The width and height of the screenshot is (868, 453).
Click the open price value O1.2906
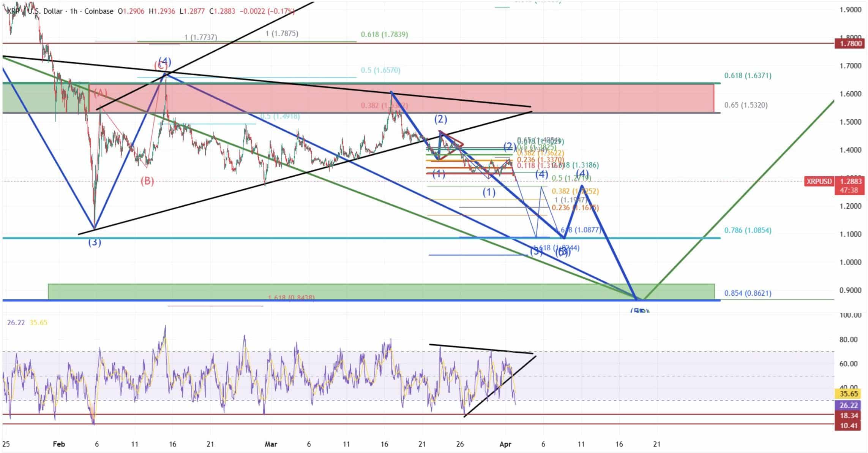pos(131,11)
